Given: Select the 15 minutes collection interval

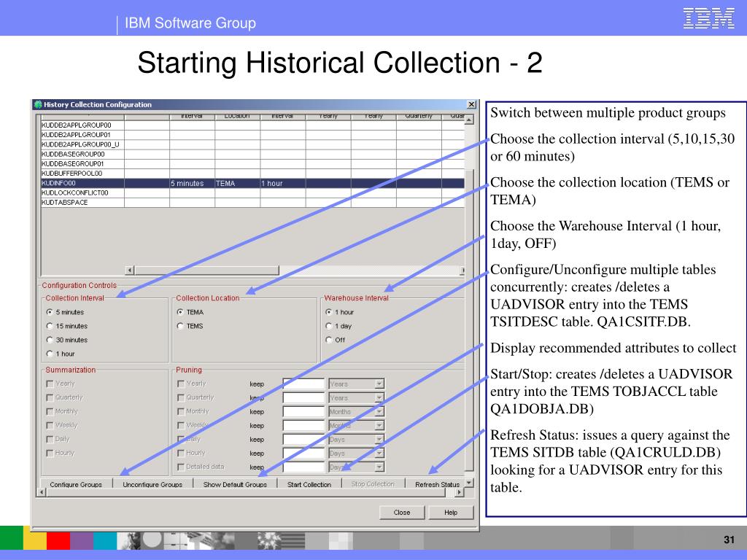Looking at the screenshot, I should point(50,326).
